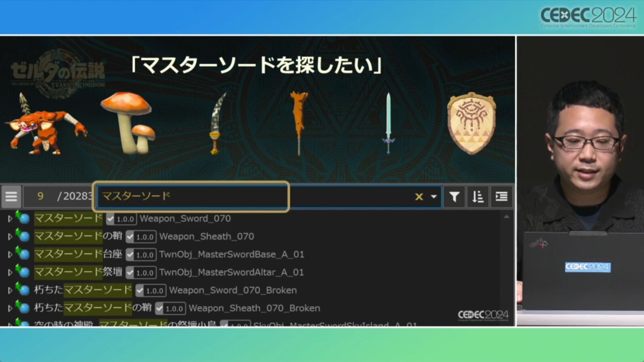The image size is (644, 362).
Task: Click the orange mushroom image
Action: coord(128,123)
